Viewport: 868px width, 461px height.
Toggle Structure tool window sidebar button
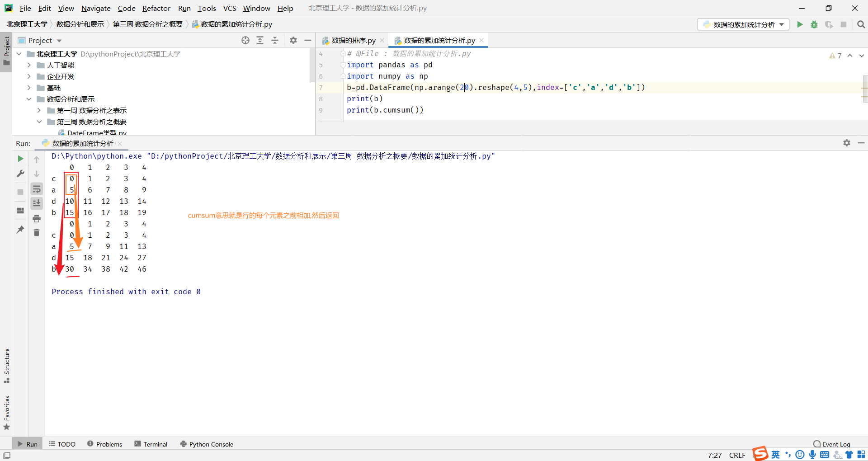[6, 366]
